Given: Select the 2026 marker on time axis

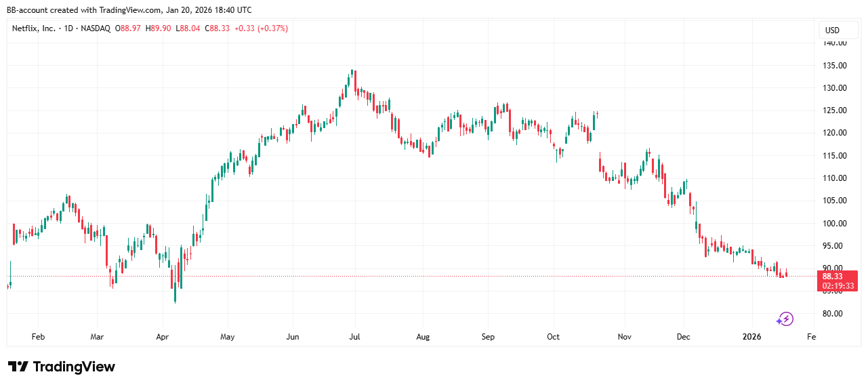Looking at the screenshot, I should tap(751, 337).
